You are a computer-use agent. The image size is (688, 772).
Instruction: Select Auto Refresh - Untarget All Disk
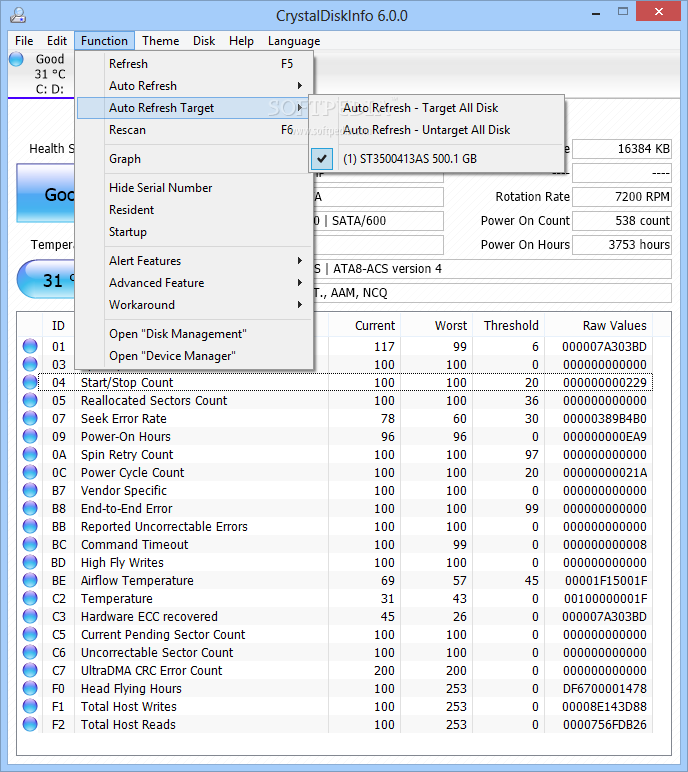(436, 130)
